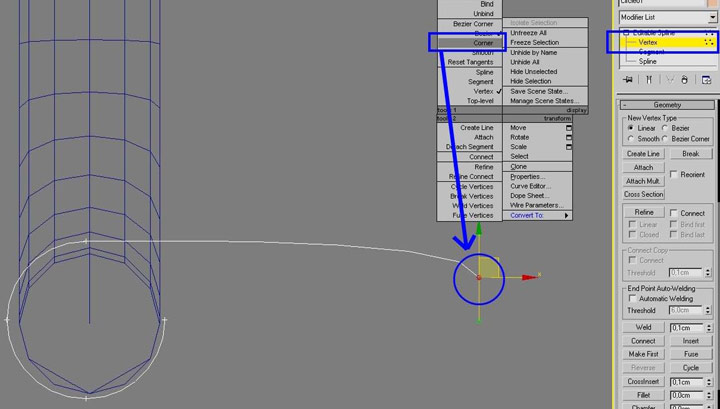Image resolution: width=720 pixels, height=409 pixels.
Task: Click the Create Line button
Action: click(643, 154)
